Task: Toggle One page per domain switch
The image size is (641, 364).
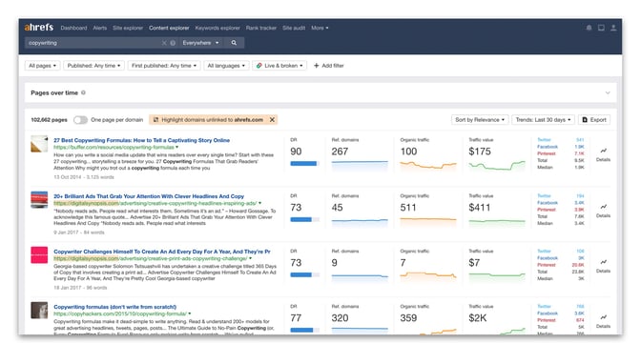Action: pyautogui.click(x=80, y=120)
